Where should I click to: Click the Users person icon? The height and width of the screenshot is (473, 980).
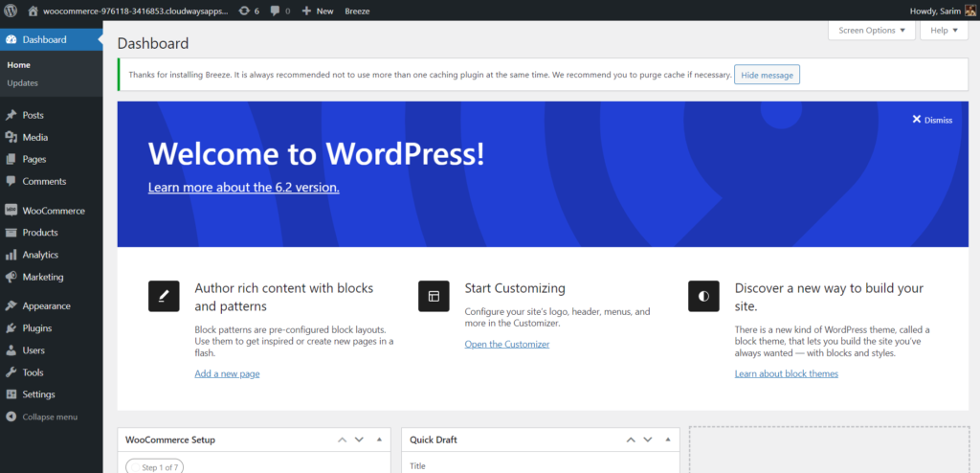click(11, 350)
